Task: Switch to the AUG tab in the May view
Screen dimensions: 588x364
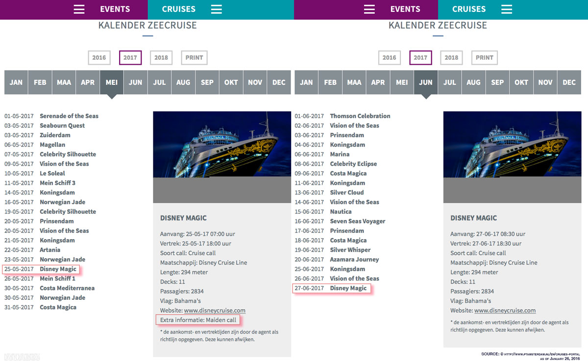Action: tap(183, 82)
